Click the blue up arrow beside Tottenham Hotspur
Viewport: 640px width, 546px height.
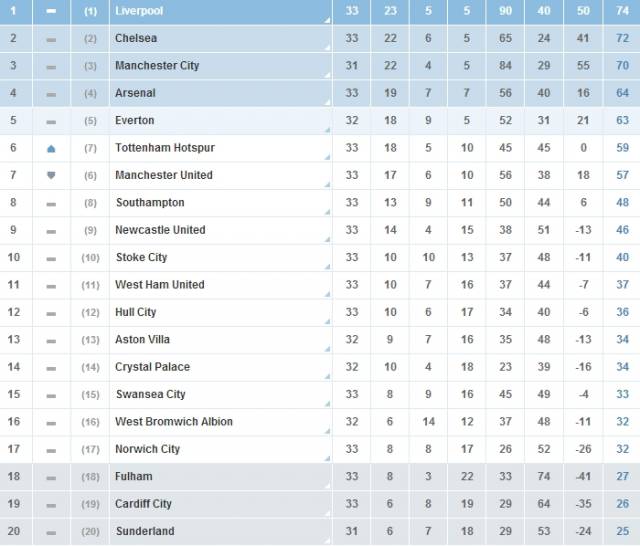pyautogui.click(x=51, y=149)
